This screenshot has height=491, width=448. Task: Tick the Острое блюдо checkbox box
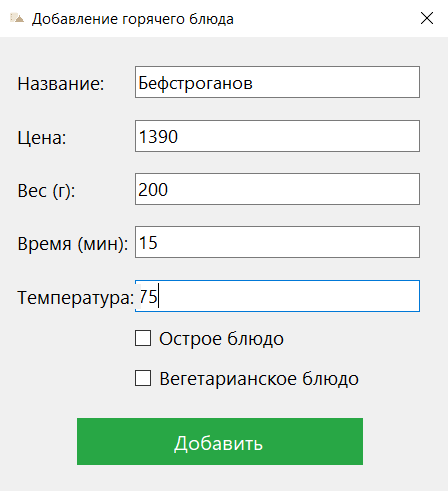click(143, 338)
